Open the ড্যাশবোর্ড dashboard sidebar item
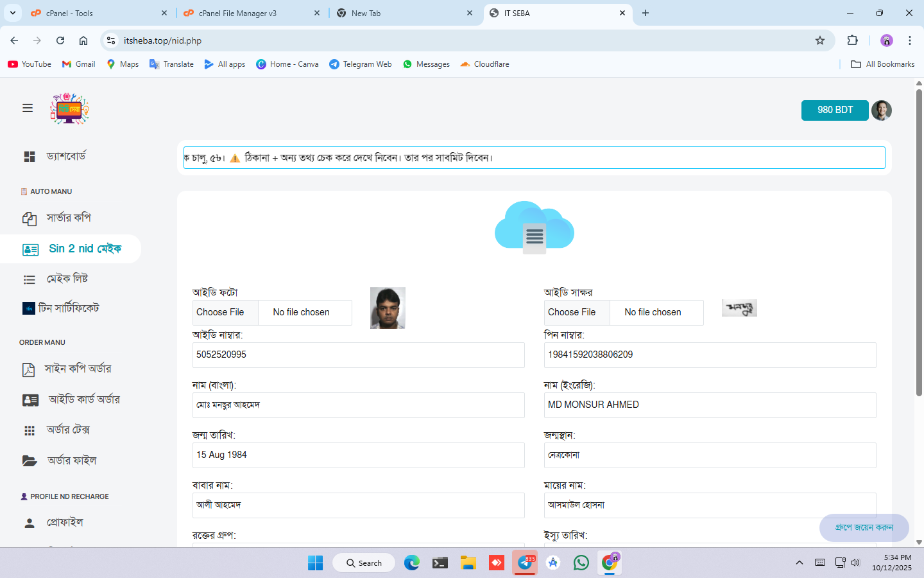 point(65,156)
